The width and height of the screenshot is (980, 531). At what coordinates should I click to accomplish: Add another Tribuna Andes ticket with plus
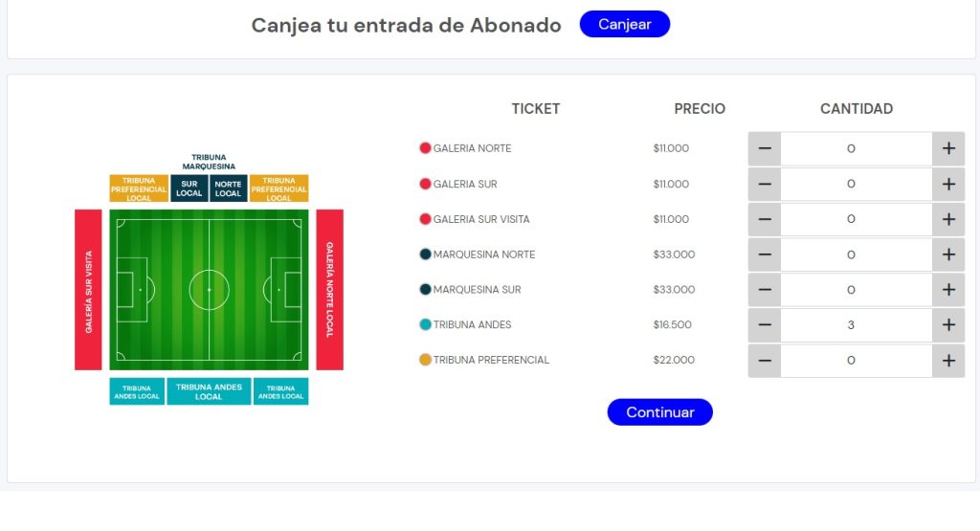[948, 325]
